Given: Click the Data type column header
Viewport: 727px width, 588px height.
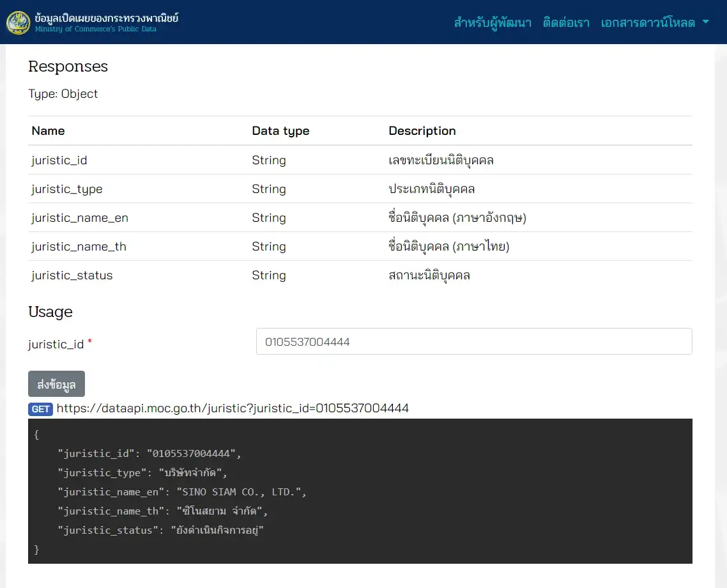Looking at the screenshot, I should pos(280,131).
